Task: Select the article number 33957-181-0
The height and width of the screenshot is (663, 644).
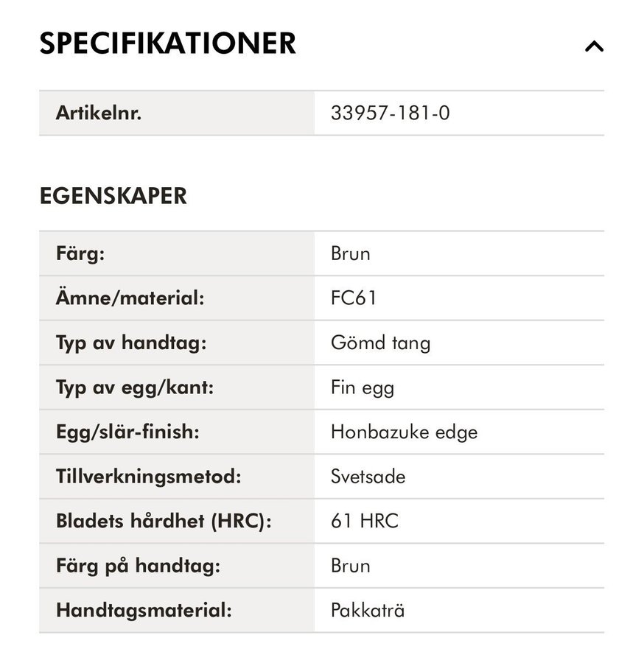Action: (390, 113)
